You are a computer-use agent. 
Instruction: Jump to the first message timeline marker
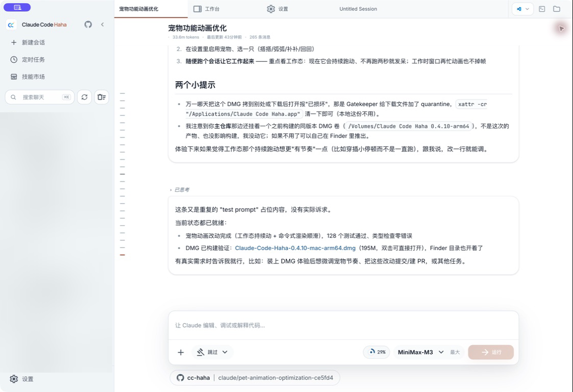point(122,93)
